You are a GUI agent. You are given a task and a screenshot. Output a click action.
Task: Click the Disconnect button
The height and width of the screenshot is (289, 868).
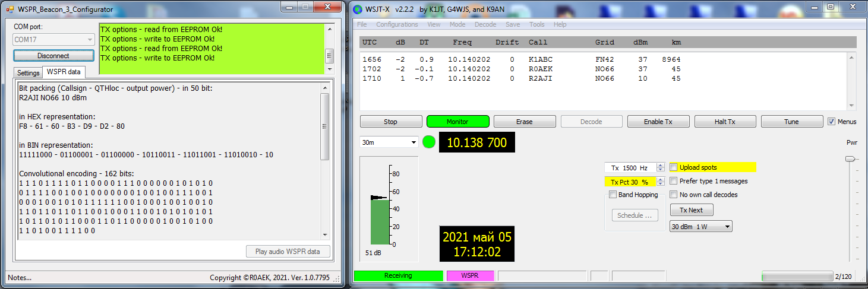[53, 56]
